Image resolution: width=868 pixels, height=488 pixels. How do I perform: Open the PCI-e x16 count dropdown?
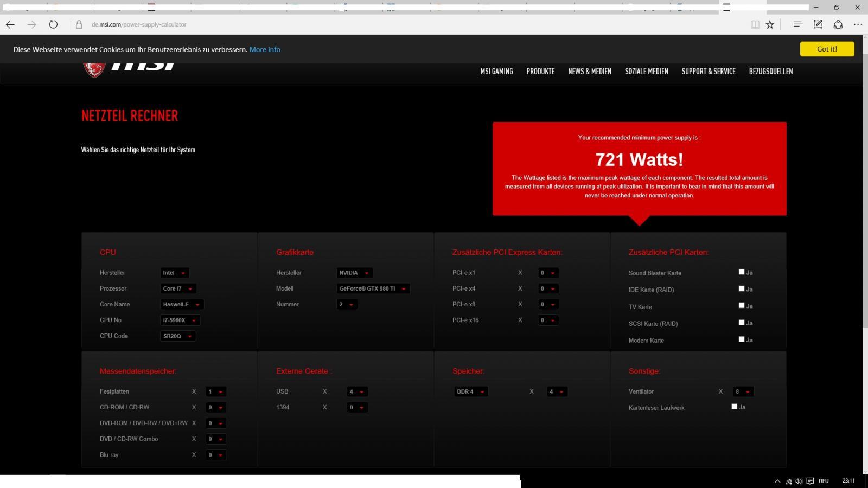point(548,320)
